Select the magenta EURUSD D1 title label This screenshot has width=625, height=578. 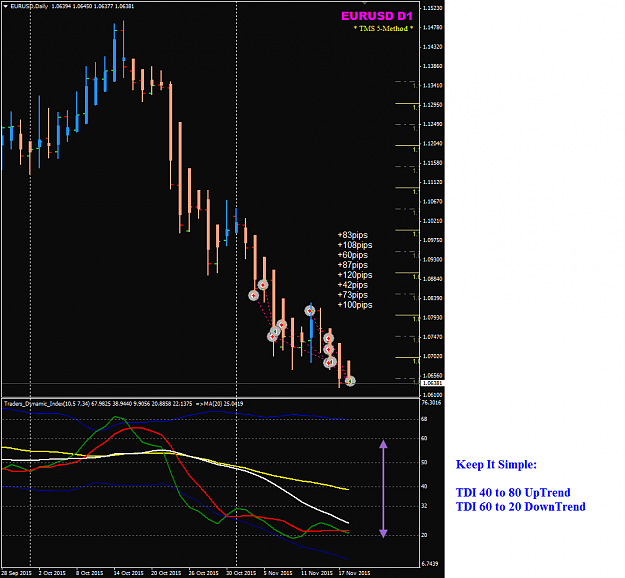tap(377, 16)
